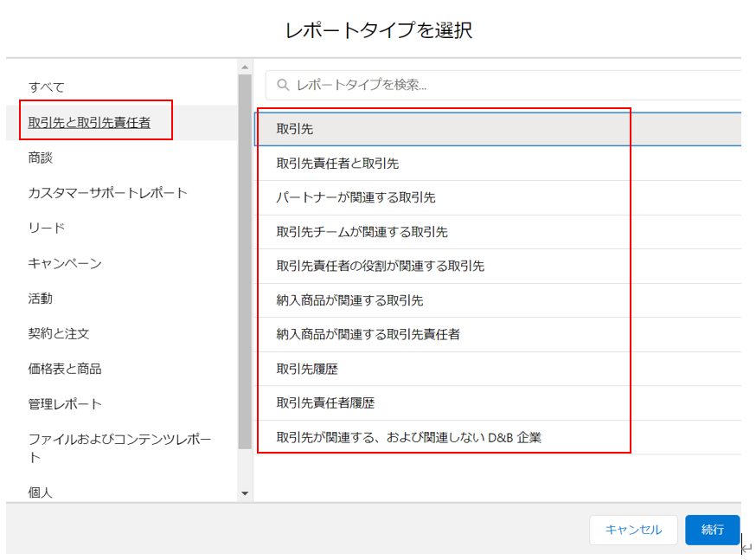This screenshot has height=560, width=756.
Task: Select the 取引先 report type
Action: (x=497, y=129)
